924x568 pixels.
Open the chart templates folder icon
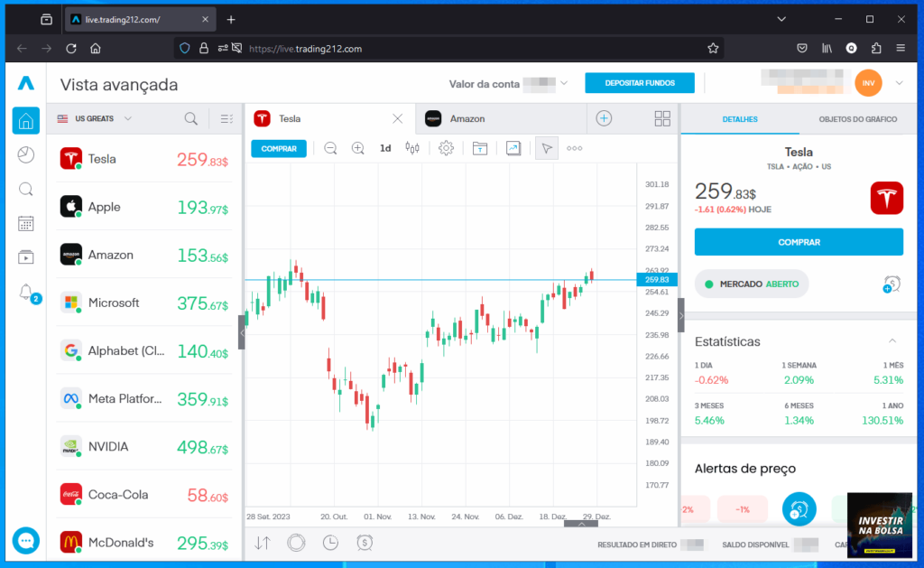(x=480, y=149)
